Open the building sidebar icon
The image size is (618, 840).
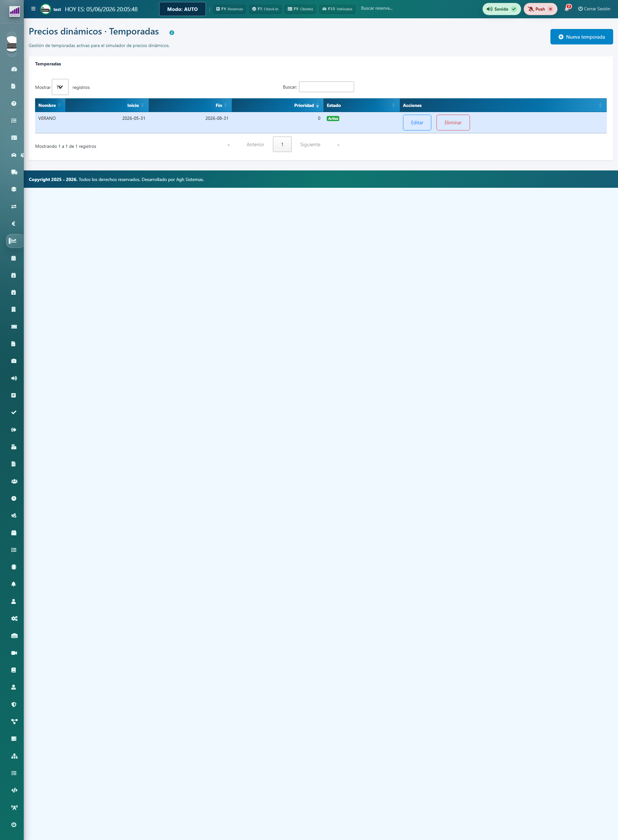[x=14, y=309]
